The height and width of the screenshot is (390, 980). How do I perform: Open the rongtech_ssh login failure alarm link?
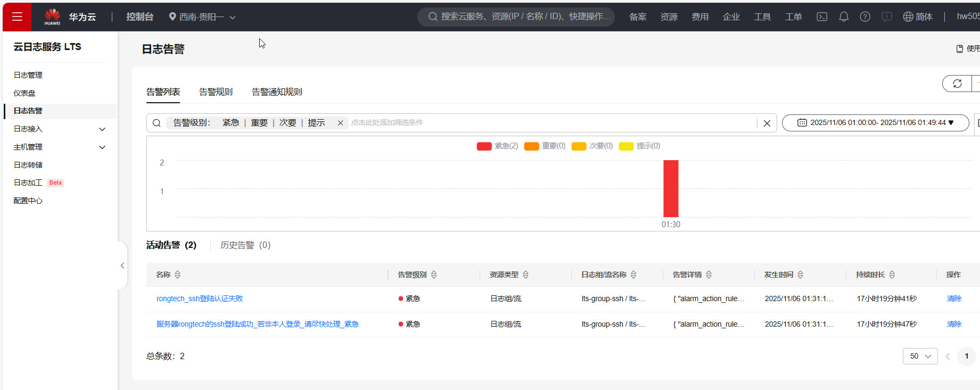coord(200,298)
